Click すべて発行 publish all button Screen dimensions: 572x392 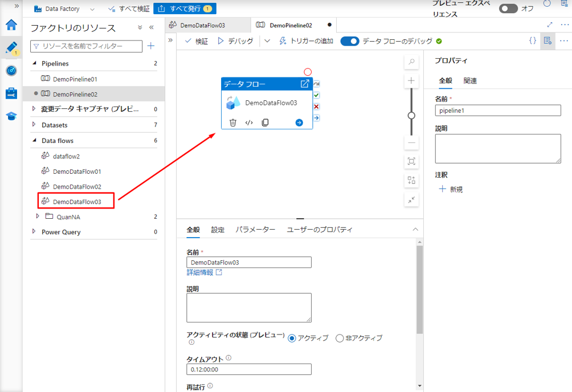click(x=185, y=9)
